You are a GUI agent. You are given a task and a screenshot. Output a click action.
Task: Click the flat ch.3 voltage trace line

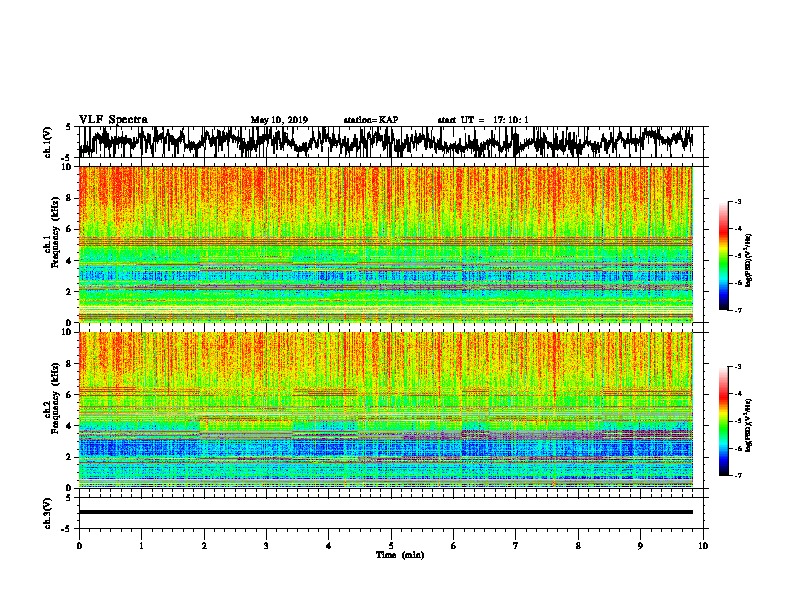[x=385, y=512]
